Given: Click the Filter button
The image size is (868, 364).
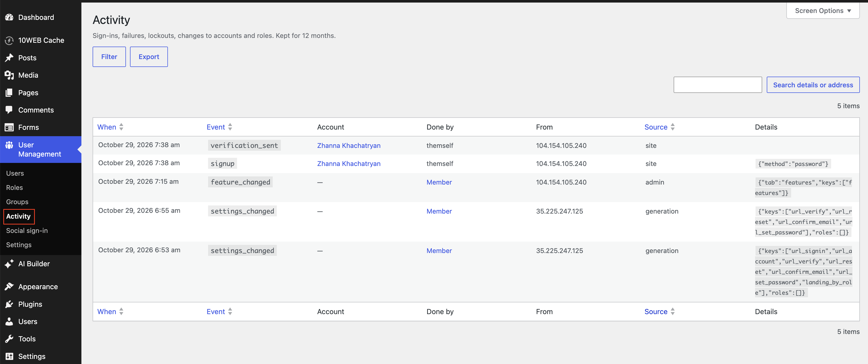Looking at the screenshot, I should click(x=109, y=57).
